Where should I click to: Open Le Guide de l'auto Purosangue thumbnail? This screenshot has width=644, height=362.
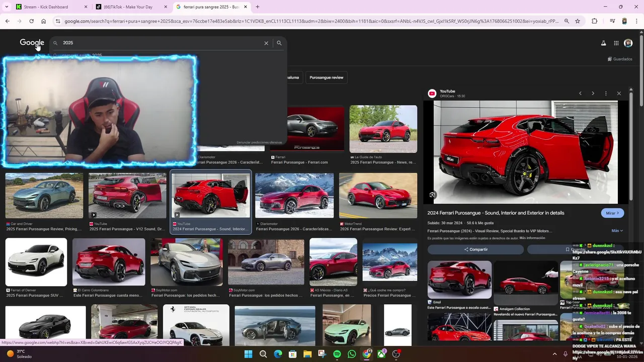[x=383, y=129]
